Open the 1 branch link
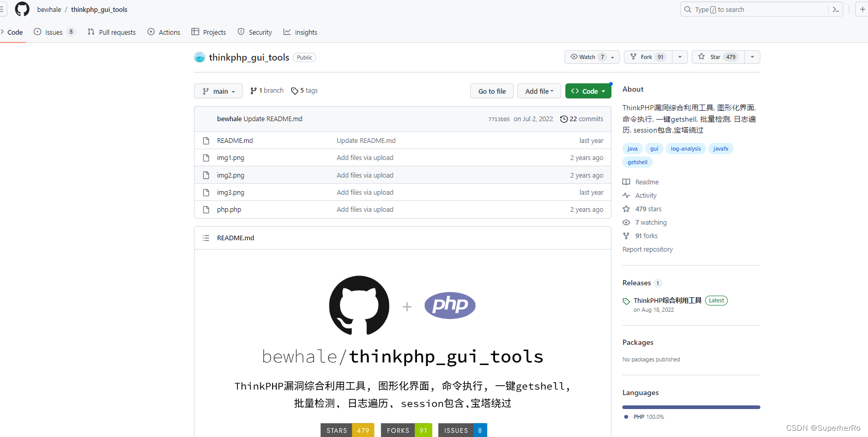 pyautogui.click(x=267, y=91)
